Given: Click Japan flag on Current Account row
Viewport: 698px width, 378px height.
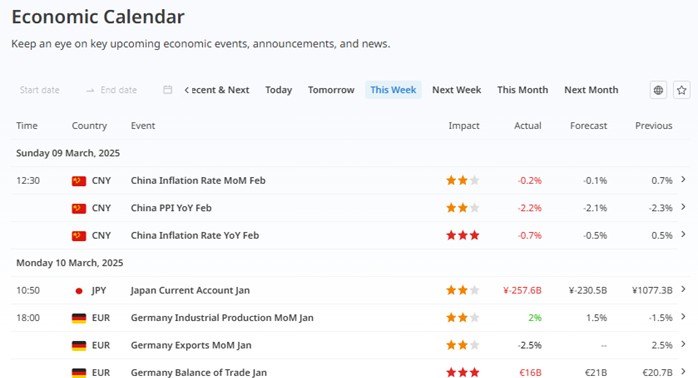Looking at the screenshot, I should (79, 291).
